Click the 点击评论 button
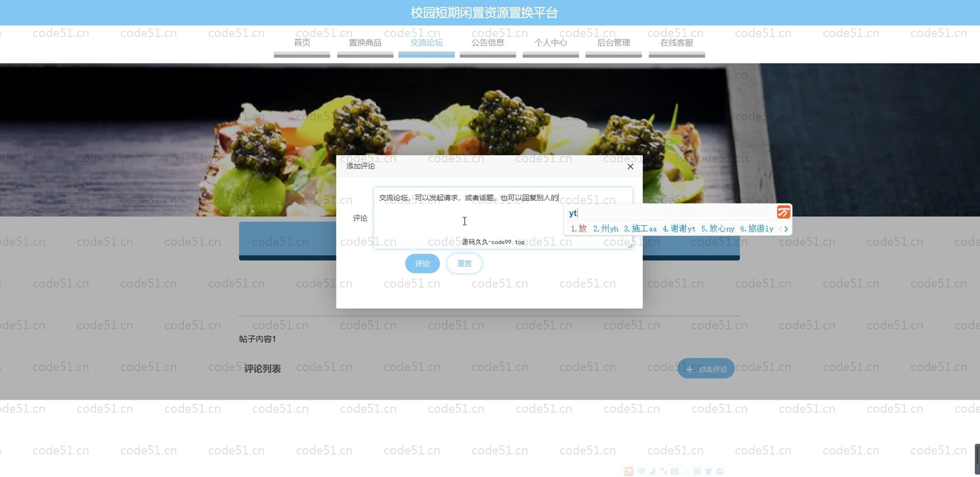The image size is (980, 477). coord(706,369)
